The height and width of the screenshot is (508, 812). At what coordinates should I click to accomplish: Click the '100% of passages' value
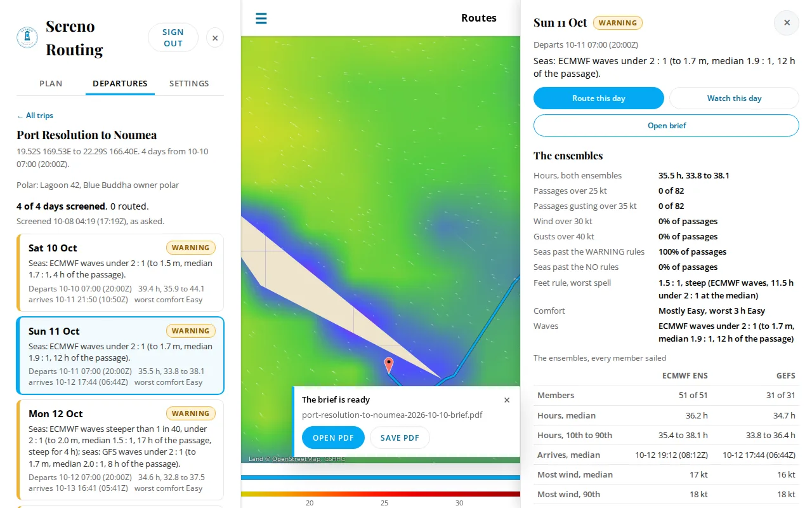coord(693,252)
